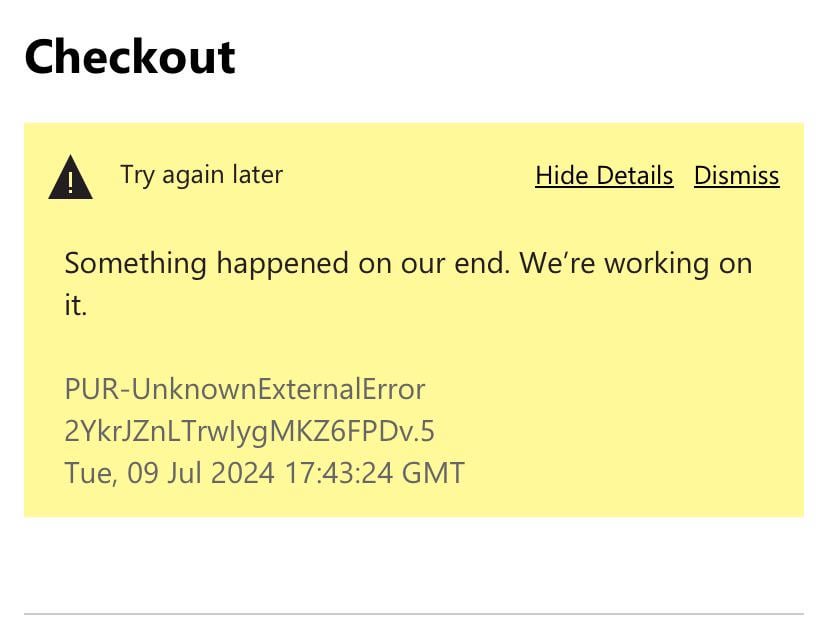
Task: Click the exclamation mark inside the warning triangle
Action: coord(70,183)
